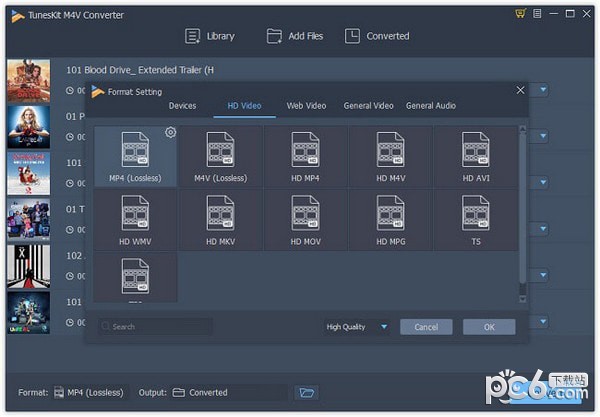
Task: Click the Output path field showing Converted
Action: pos(228,393)
